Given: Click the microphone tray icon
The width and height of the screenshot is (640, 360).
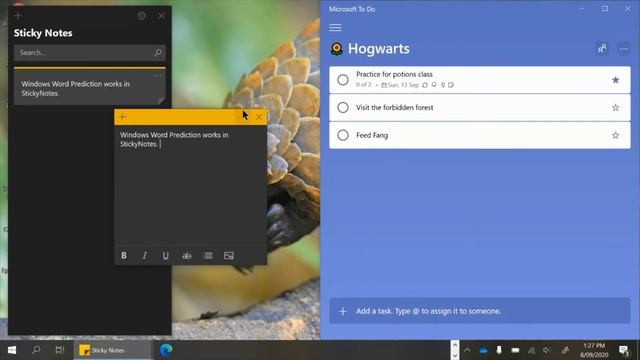Looking at the screenshot, I should (499, 350).
